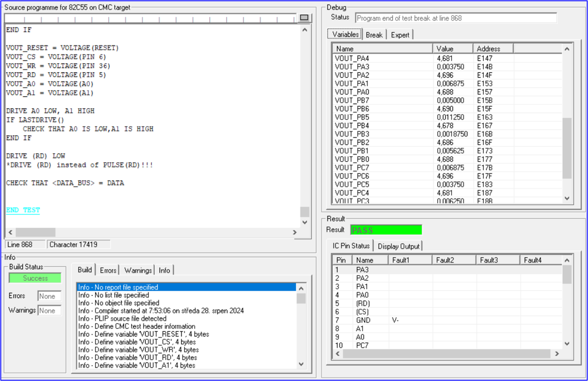The image size is (588, 381).
Task: Click the END TEST line in source code
Action: click(23, 210)
